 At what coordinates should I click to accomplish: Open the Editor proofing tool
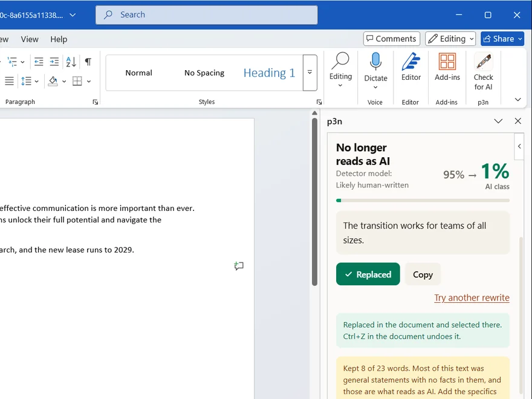click(x=411, y=67)
